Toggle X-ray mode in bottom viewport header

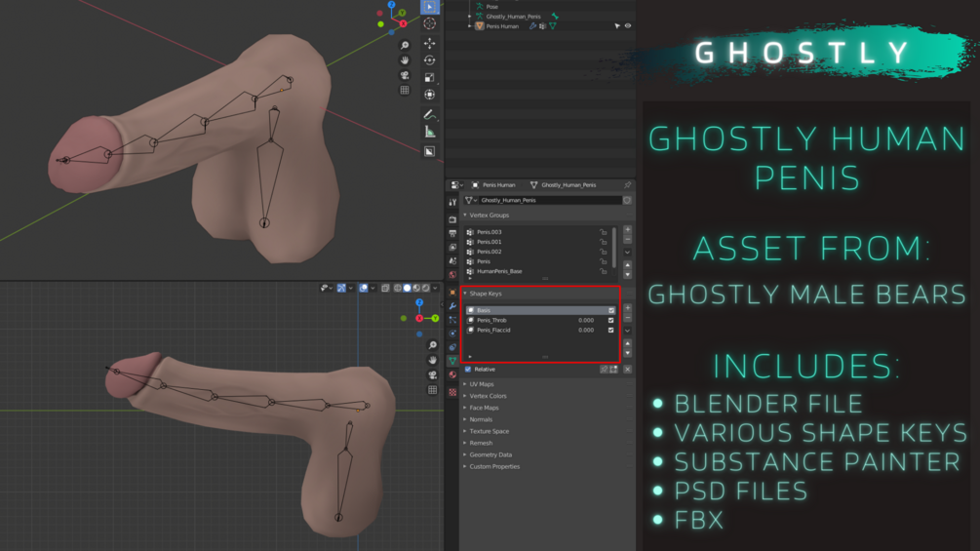click(x=385, y=288)
